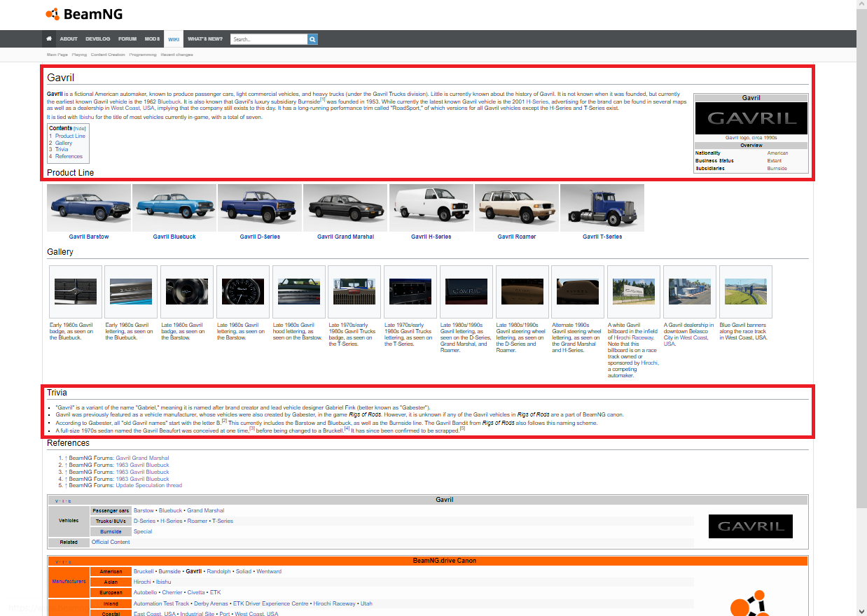Jump to Product Line in Contents
The width and height of the screenshot is (867, 616).
[70, 136]
